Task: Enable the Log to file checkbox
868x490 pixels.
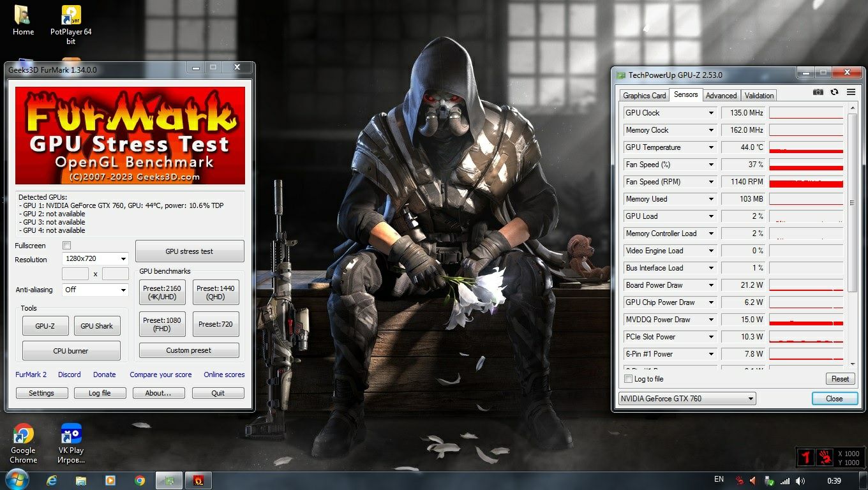Action: 629,379
